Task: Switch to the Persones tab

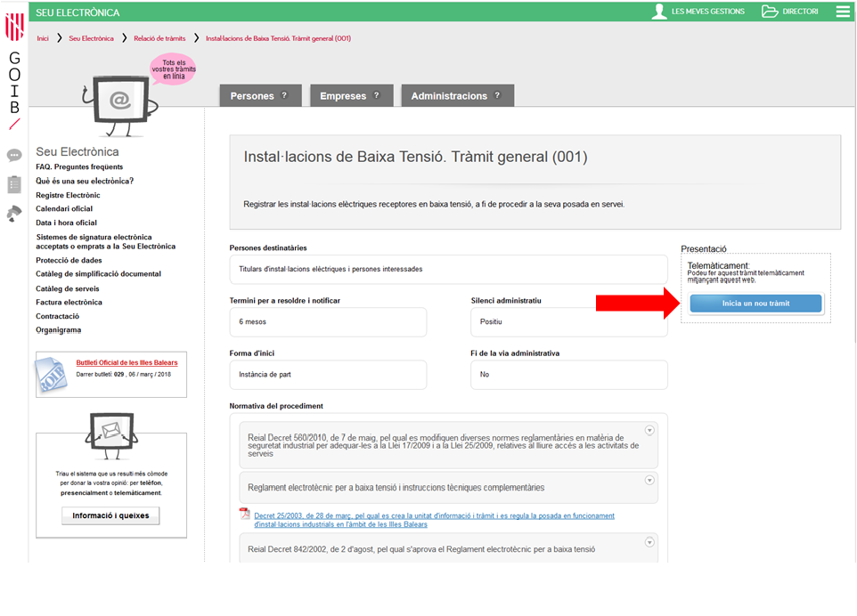Action: (x=259, y=96)
